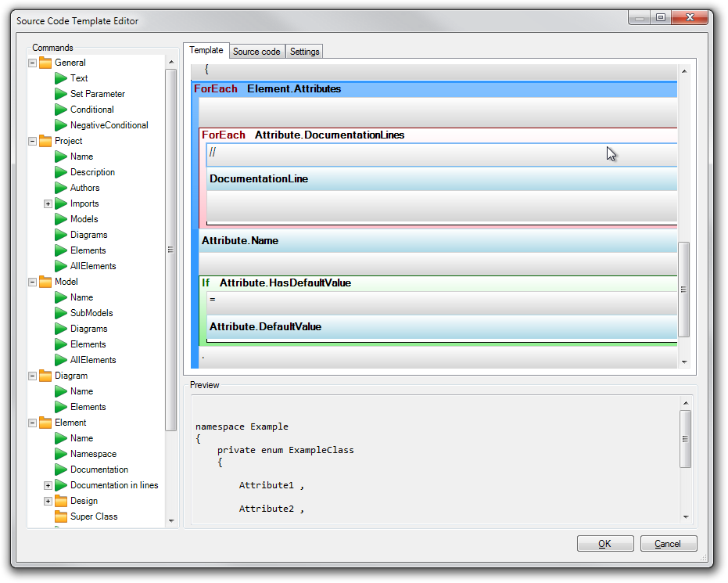Select the Text command icon
Viewport: 728px width, 583px height.
61,78
